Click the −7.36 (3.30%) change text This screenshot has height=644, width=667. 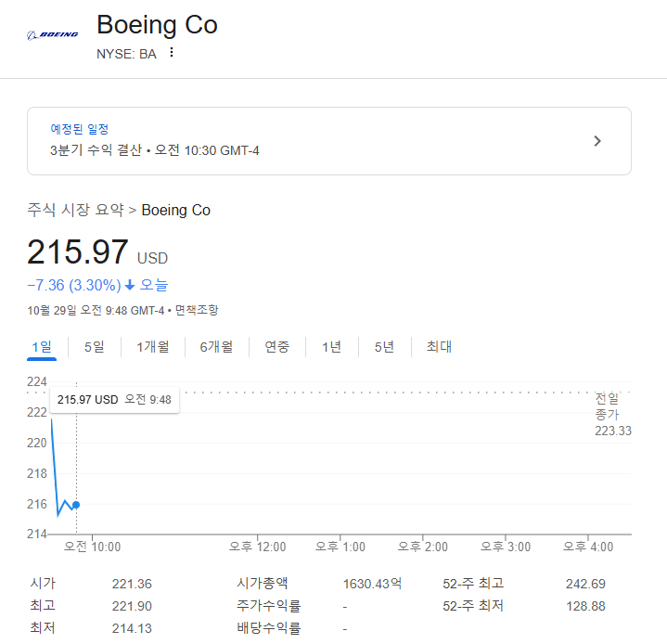74,285
